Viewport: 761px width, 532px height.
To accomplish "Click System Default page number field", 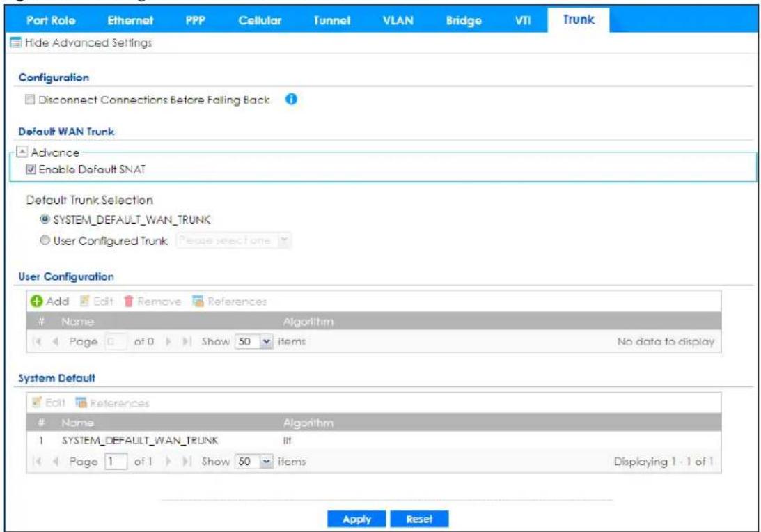I will coord(116,462).
